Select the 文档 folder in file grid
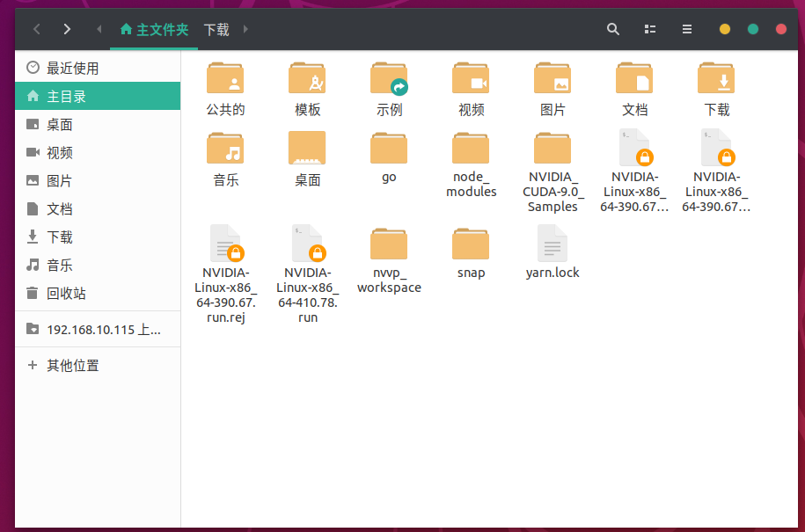 tap(634, 78)
